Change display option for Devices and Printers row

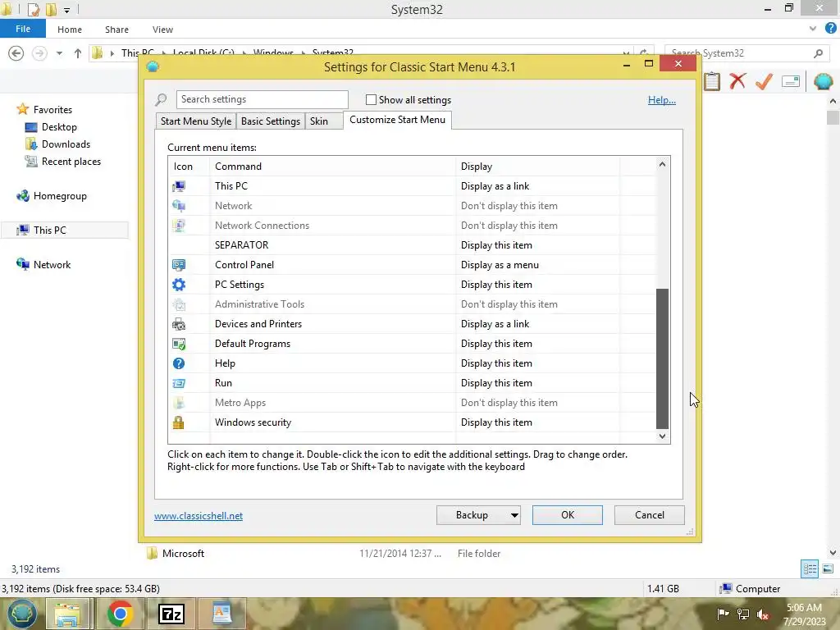[537, 324]
